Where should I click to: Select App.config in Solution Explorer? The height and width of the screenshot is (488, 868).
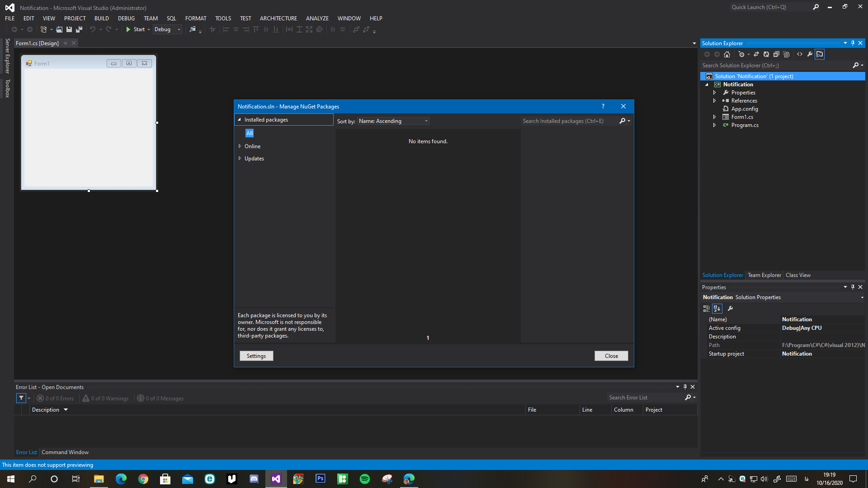click(x=745, y=109)
